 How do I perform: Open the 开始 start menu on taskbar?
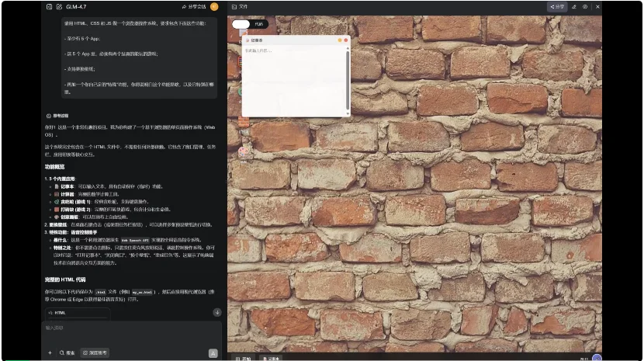click(x=243, y=358)
